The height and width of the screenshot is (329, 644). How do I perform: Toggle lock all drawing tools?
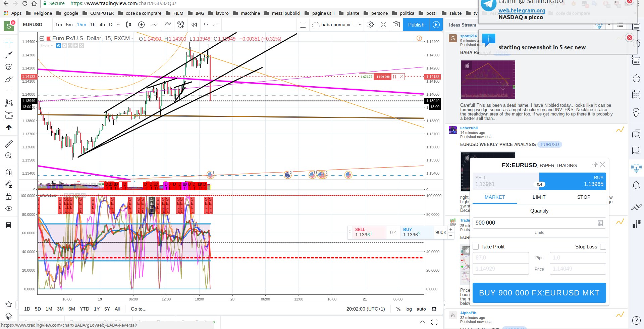point(9,196)
